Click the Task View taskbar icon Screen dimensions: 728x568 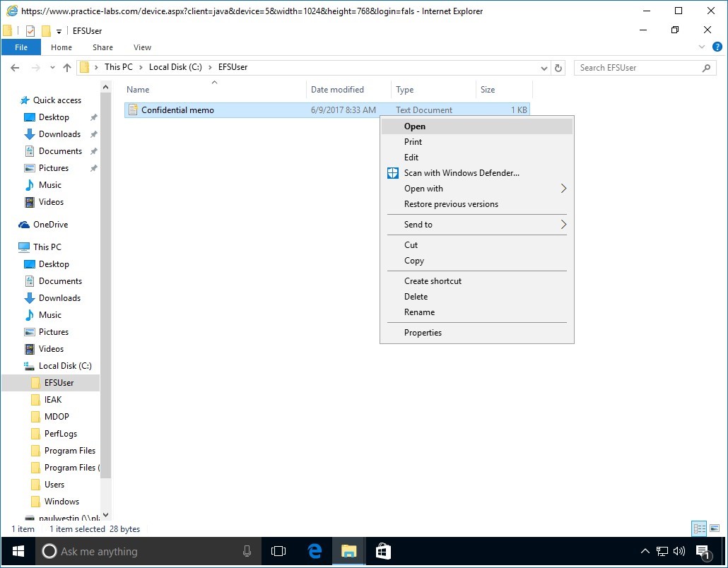[x=278, y=551]
